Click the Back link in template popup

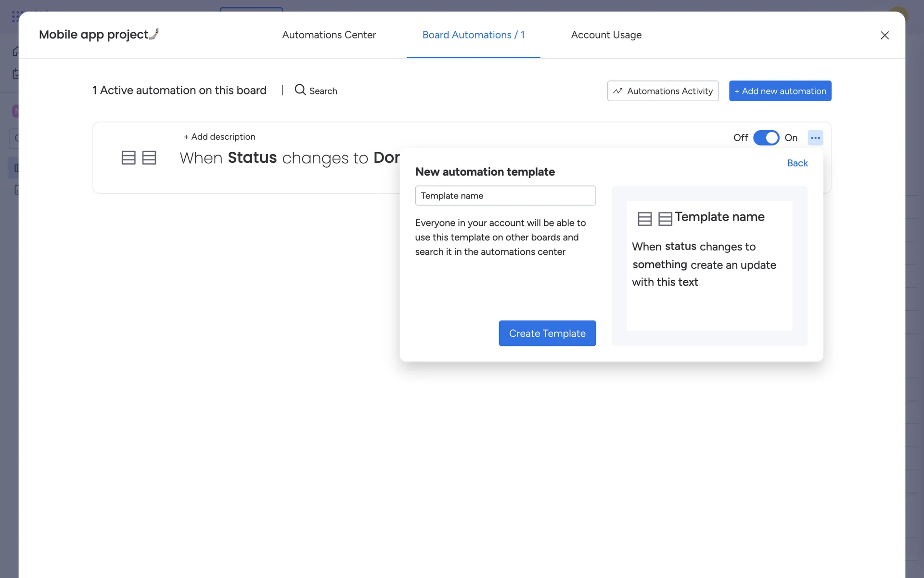coord(797,163)
